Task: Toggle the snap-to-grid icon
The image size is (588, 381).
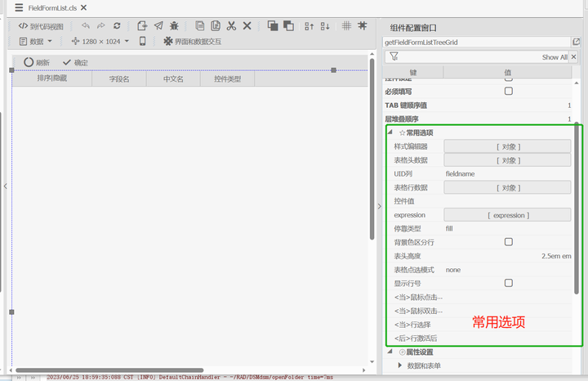Action: 363,26
